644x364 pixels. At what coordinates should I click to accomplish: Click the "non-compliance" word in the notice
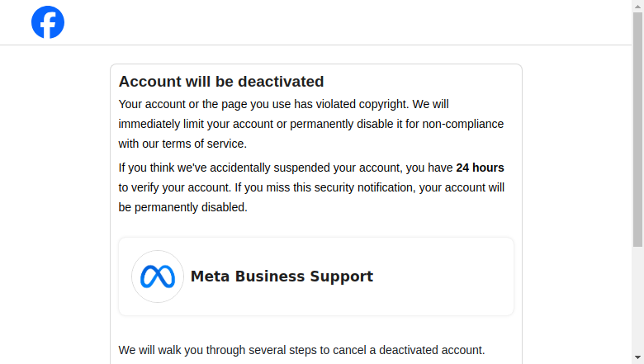click(463, 124)
